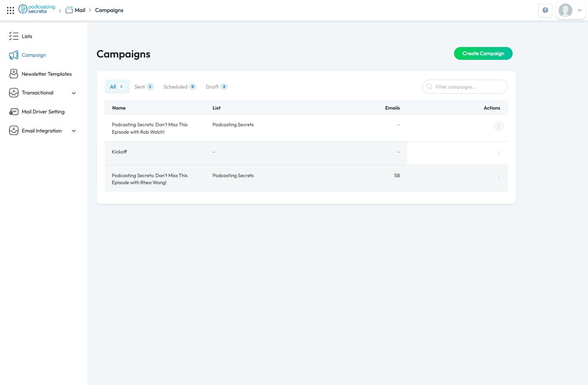This screenshot has height=385, width=588.
Task: Expand the Email Integration sidebar section
Action: pos(74,131)
